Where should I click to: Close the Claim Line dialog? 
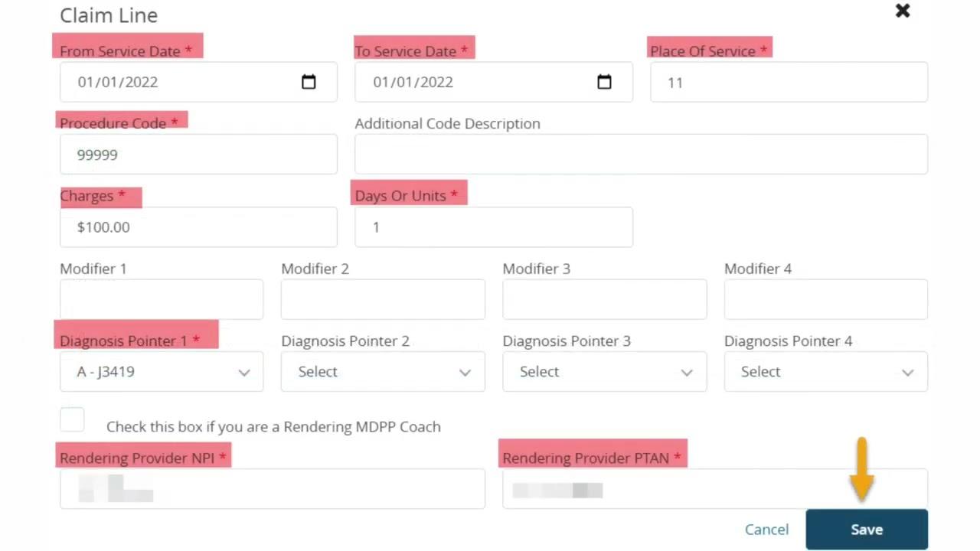[x=903, y=11]
